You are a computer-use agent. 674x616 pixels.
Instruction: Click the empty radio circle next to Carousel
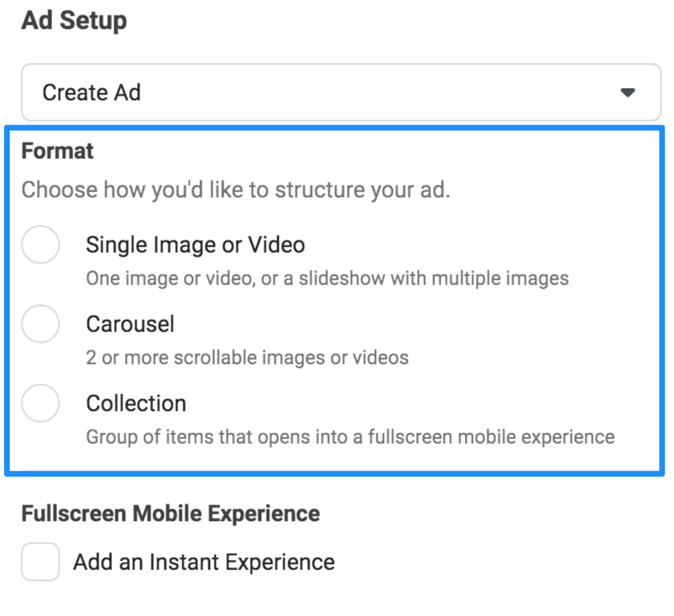[40, 324]
